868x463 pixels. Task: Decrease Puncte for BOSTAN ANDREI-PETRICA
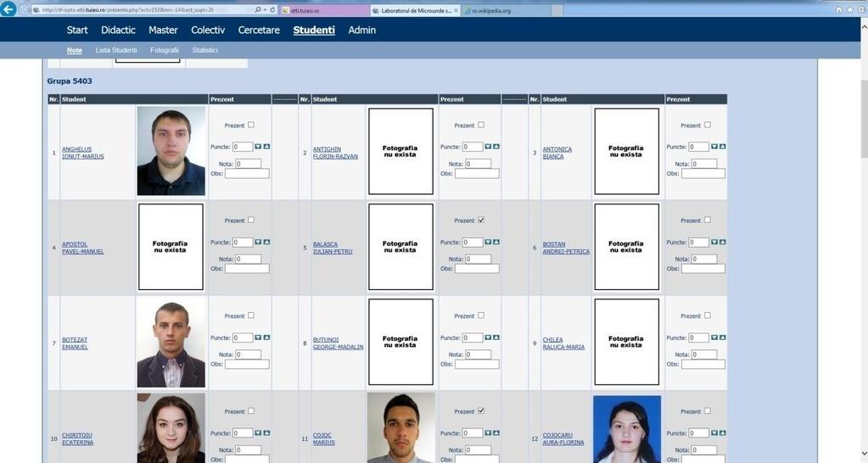point(714,242)
